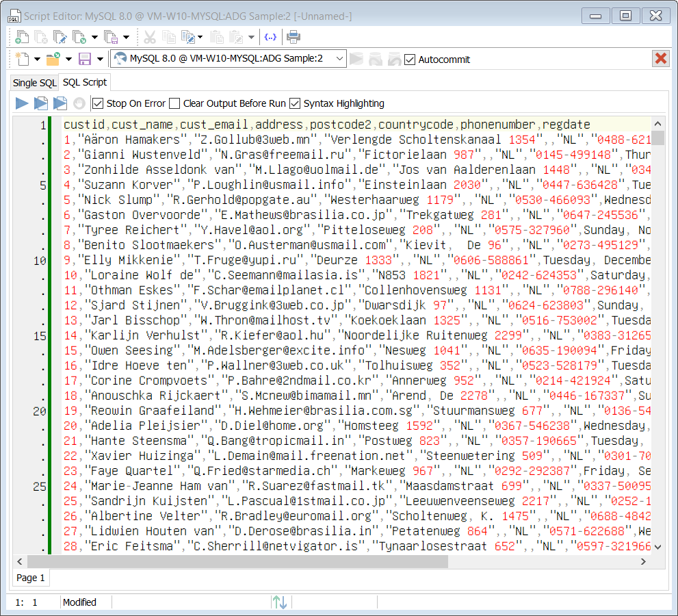
Task: Click the horizontal scrollbar right arrow
Action: (x=643, y=561)
